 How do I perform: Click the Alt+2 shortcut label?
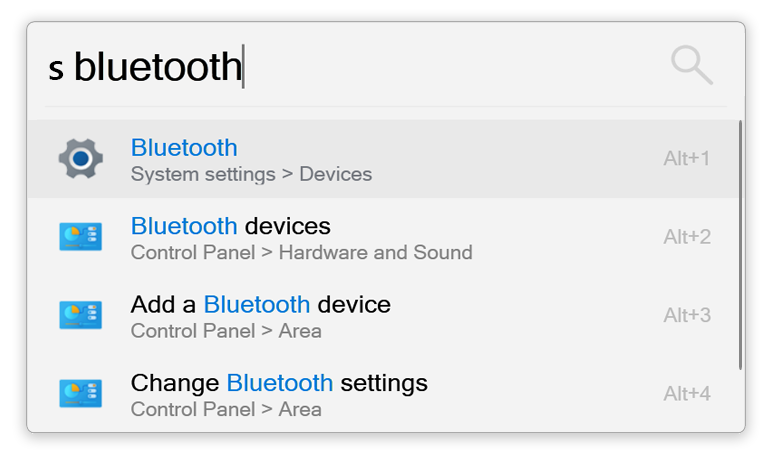(686, 236)
